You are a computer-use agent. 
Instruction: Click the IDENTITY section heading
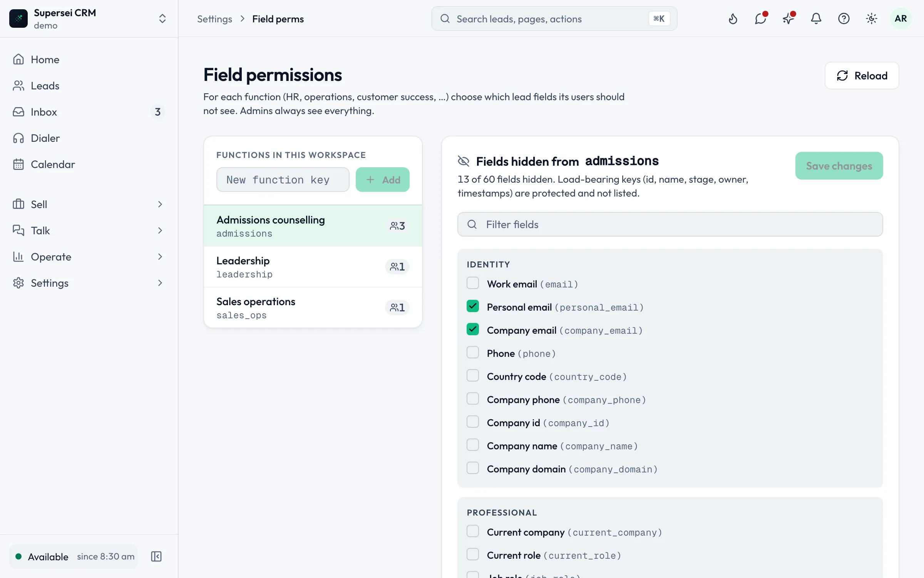point(488,264)
